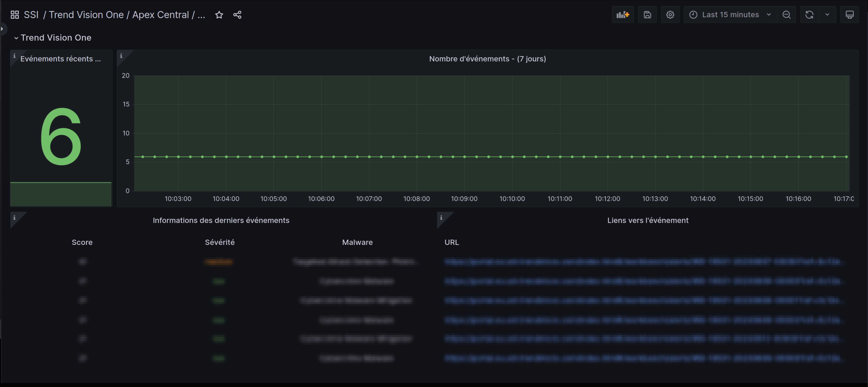Image resolution: width=868 pixels, height=387 pixels.
Task: Click the 10:10:00 time axis label
Action: [512, 199]
